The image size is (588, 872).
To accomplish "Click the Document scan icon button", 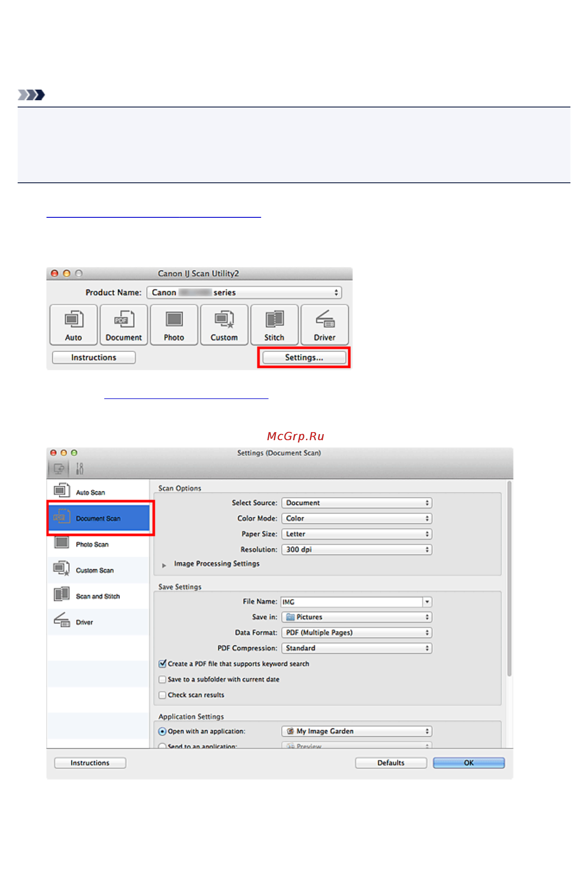I will coord(124,325).
